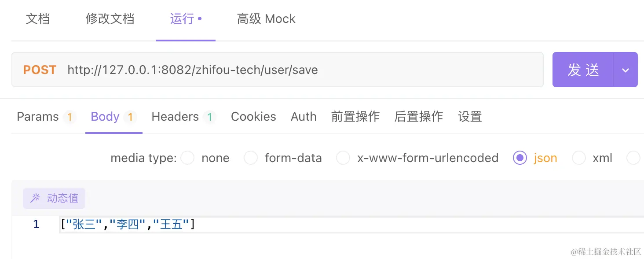
Task: Open the POST method selector
Action: (40, 70)
